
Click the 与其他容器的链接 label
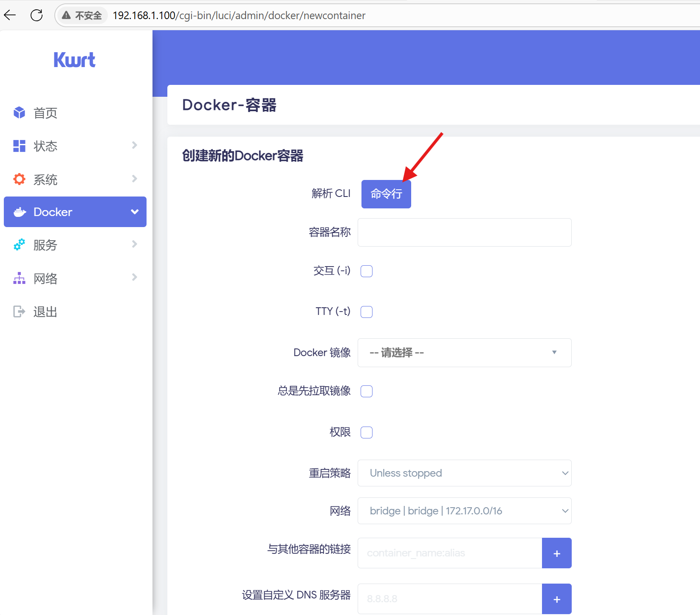tap(309, 549)
